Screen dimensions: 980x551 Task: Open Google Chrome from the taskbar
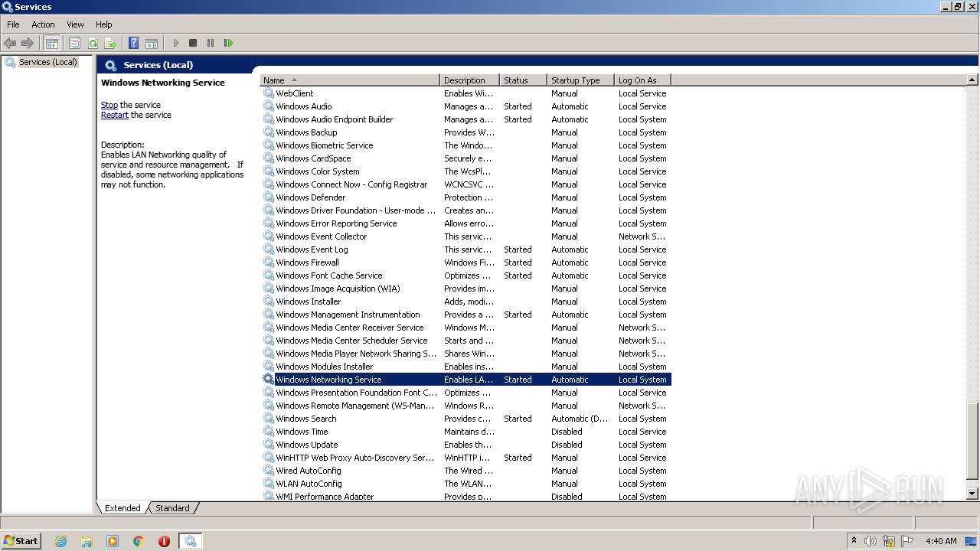pos(139,541)
